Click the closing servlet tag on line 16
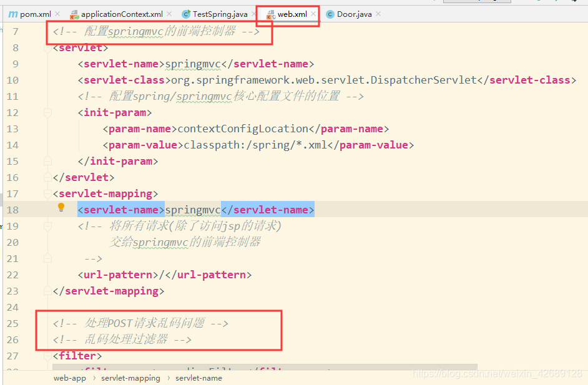This screenshot has height=385, width=588. point(84,177)
